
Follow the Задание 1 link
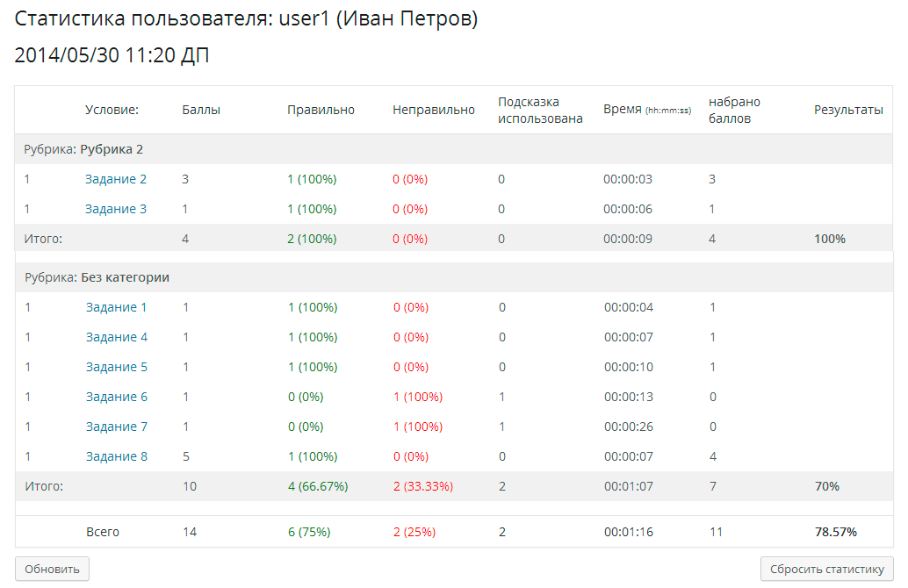pos(117,307)
